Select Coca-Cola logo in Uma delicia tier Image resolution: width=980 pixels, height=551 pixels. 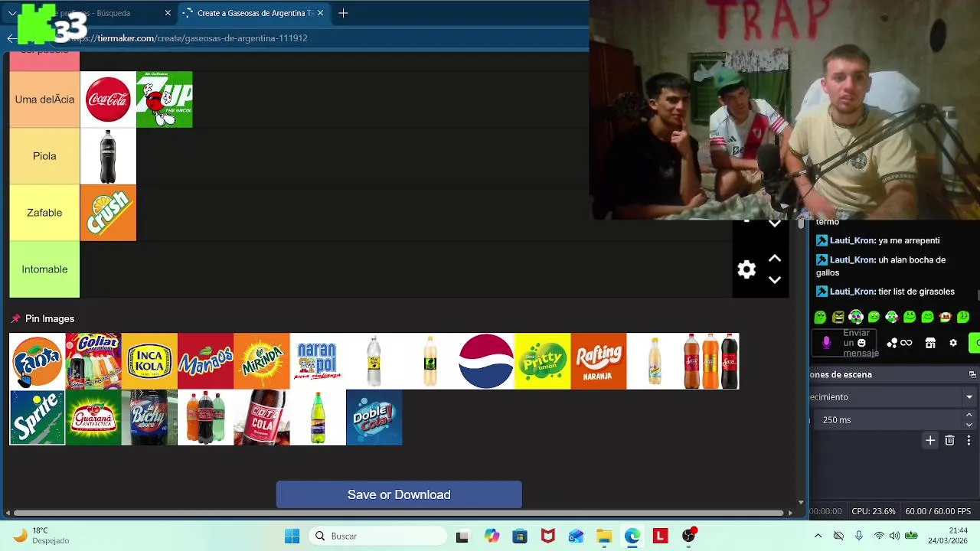click(x=108, y=99)
